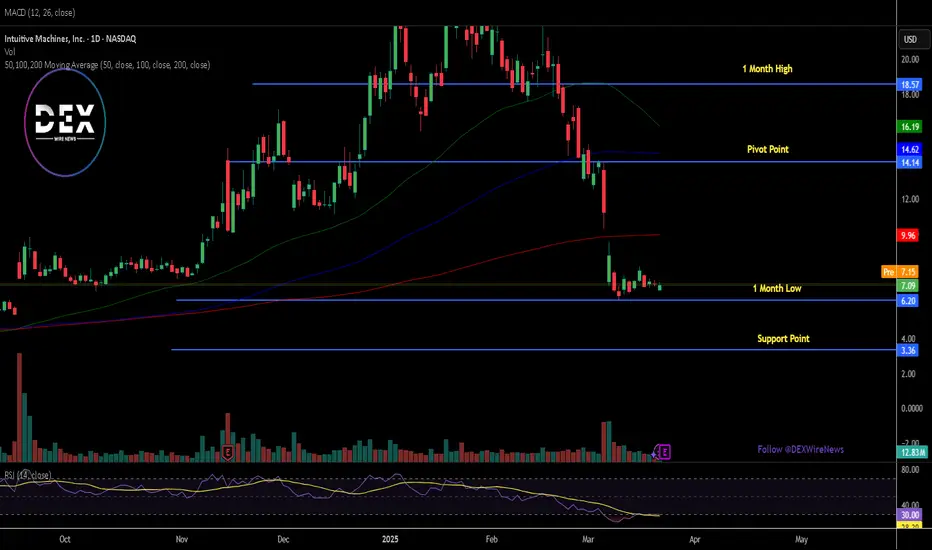Select the 1 Month High horizontal line
This screenshot has height=550, width=932.
tap(574, 84)
